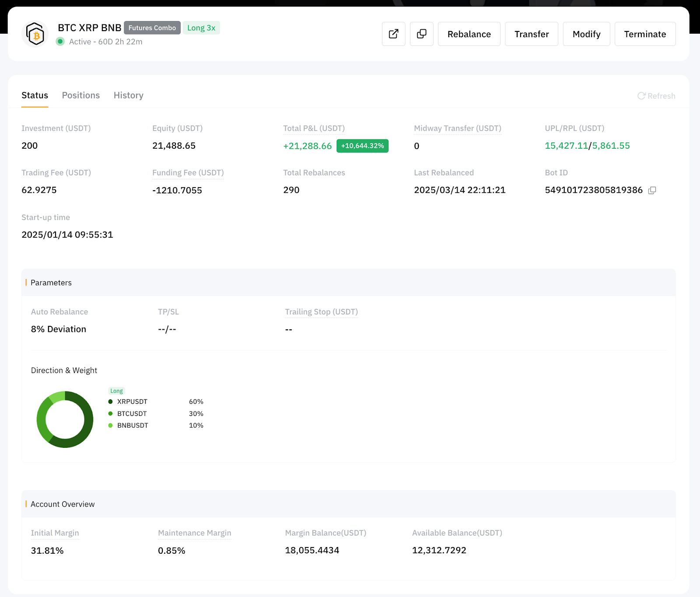Switch to the Positions tab
Viewport: 700px width, 597px height.
[81, 95]
